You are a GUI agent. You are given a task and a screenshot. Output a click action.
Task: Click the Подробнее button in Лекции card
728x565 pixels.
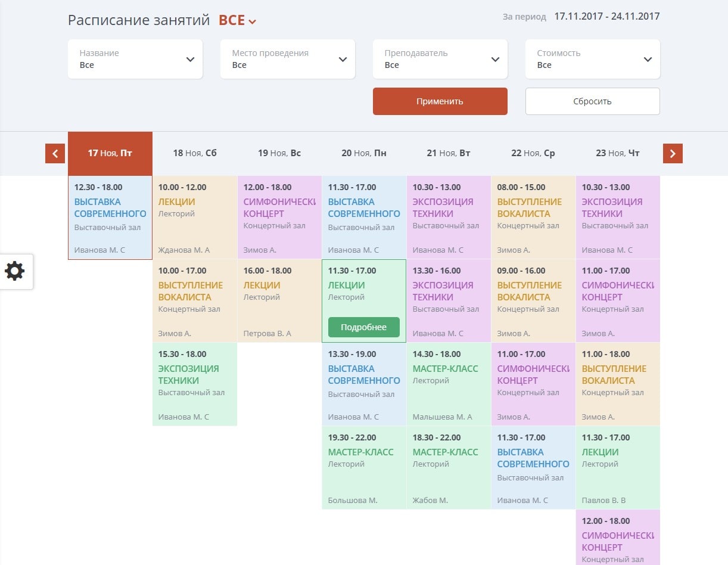click(363, 327)
